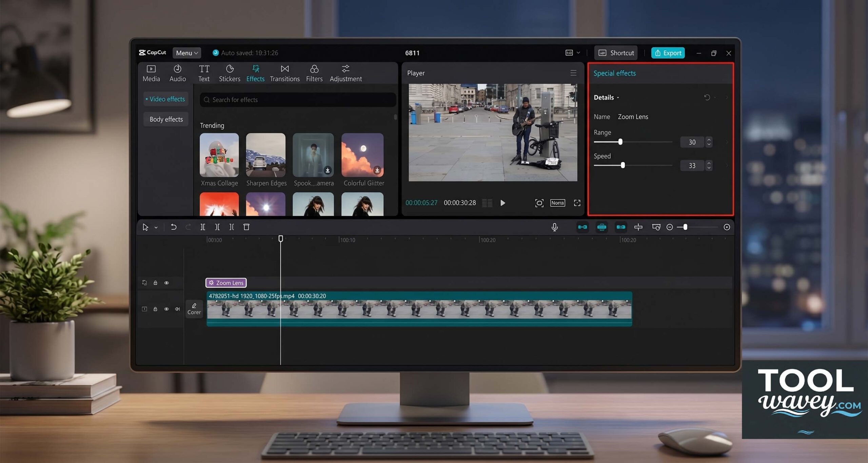This screenshot has height=463, width=868.
Task: Lock the Zoom Lens effect track
Action: 155,283
